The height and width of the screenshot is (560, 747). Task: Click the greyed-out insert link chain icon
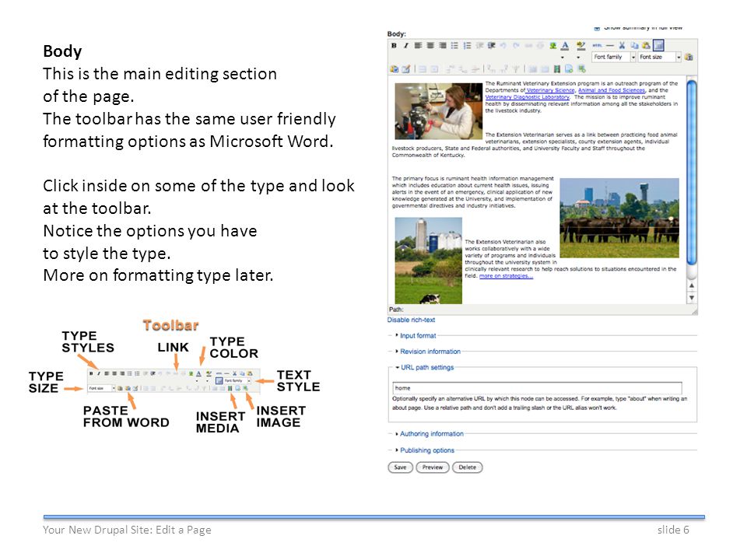click(528, 46)
